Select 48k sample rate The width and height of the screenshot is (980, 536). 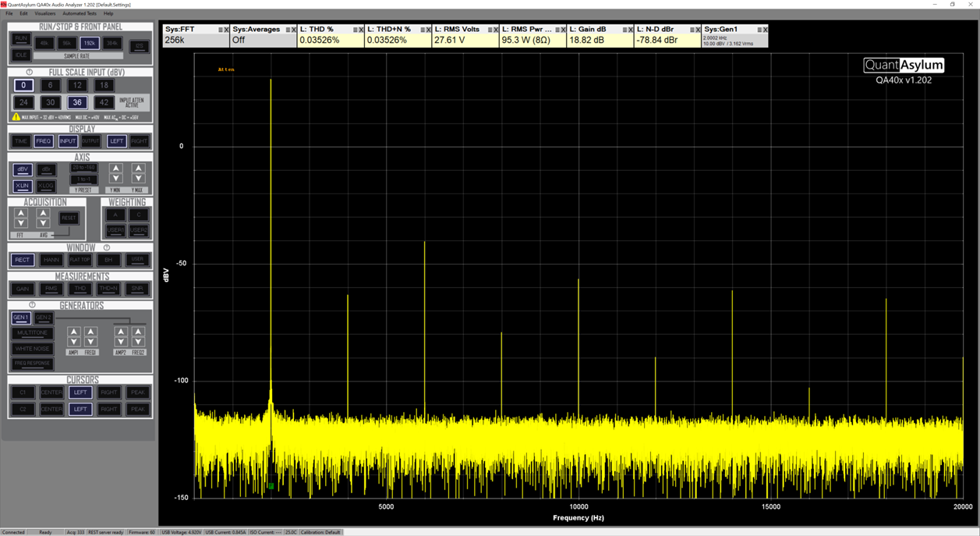(x=44, y=44)
